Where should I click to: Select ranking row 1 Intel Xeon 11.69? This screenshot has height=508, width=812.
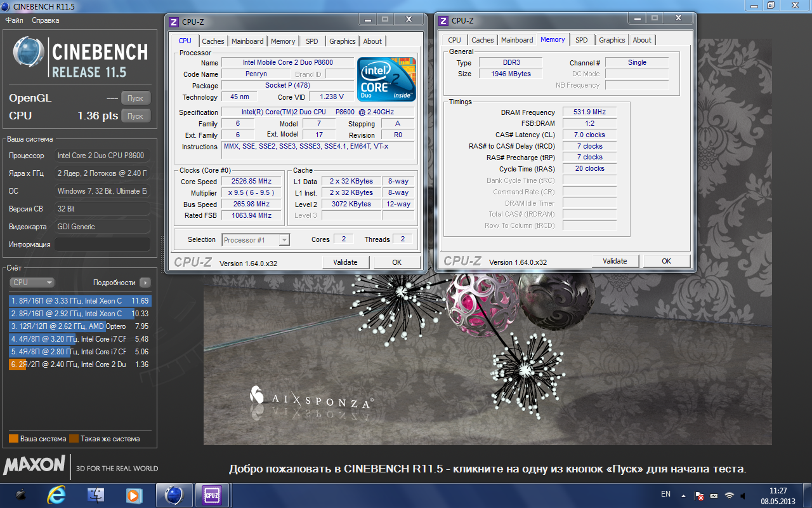80,301
